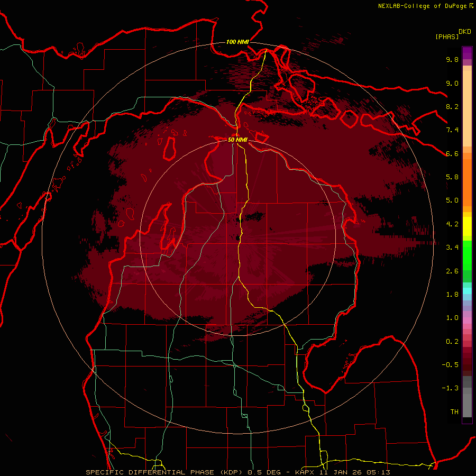Select the 4.2 legend value

point(452,224)
